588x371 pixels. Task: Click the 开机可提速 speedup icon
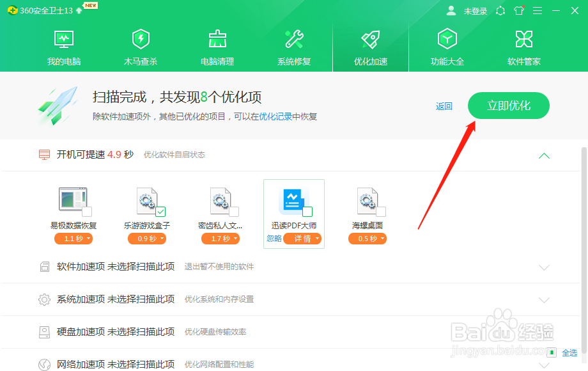point(43,155)
